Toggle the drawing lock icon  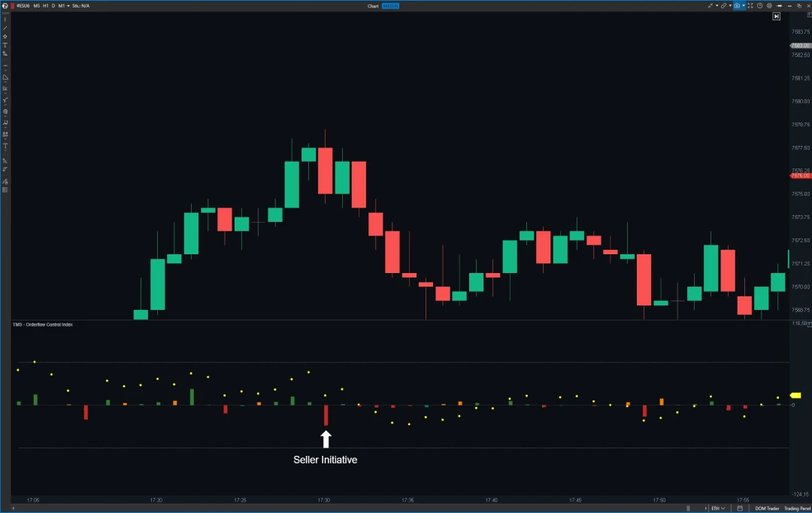[x=5, y=181]
